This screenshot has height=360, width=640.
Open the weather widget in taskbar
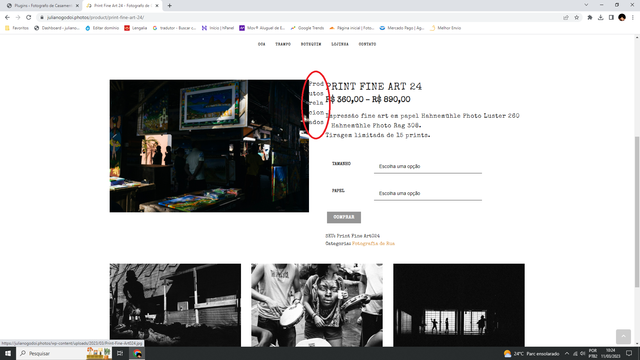tap(531, 353)
